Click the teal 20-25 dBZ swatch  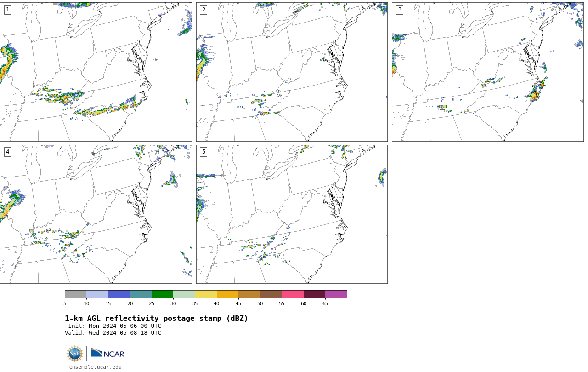click(141, 294)
